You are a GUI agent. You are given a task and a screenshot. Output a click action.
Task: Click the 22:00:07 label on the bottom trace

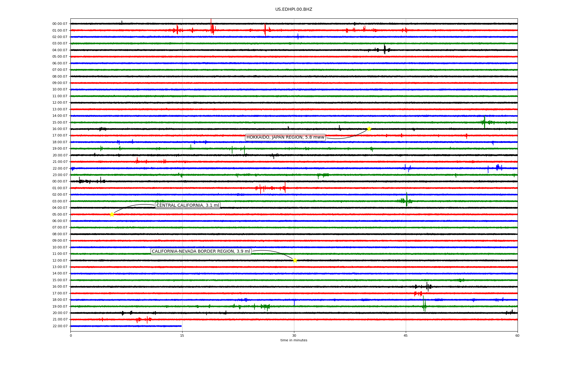point(60,326)
